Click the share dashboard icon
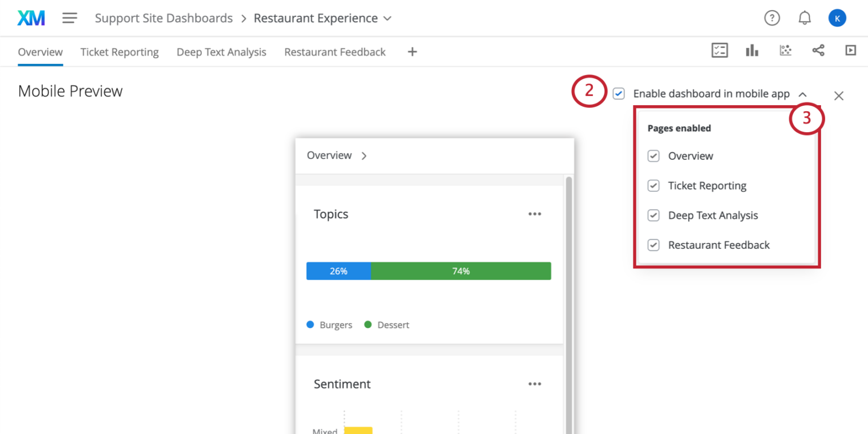 point(818,51)
